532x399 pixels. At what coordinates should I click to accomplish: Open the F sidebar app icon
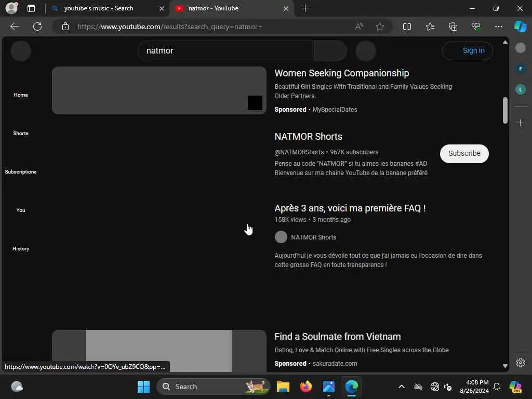[521, 69]
